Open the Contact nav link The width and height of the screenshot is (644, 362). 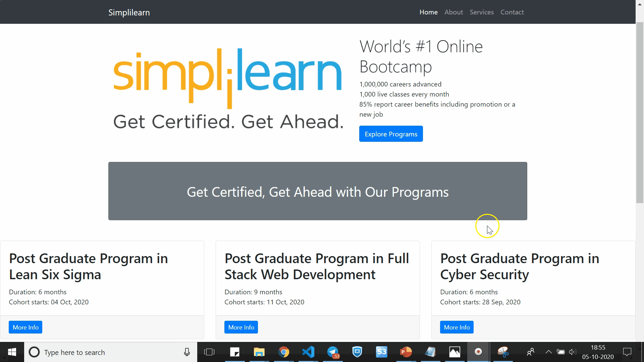coord(512,12)
